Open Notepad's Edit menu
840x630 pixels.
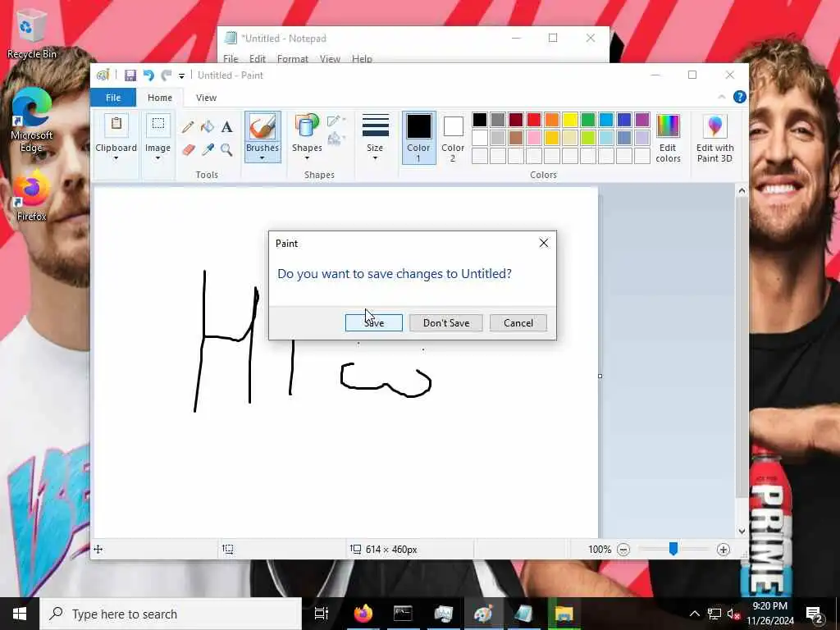click(257, 58)
